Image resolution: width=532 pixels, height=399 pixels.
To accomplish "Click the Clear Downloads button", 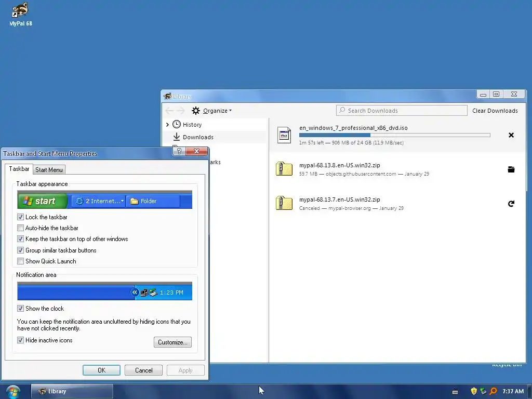I will tap(495, 111).
